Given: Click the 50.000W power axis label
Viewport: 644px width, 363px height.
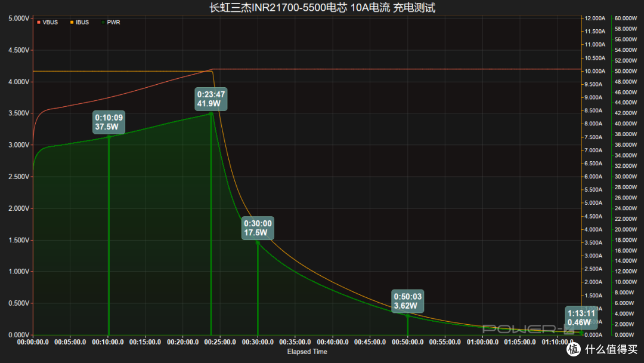Looking at the screenshot, I should (x=626, y=71).
